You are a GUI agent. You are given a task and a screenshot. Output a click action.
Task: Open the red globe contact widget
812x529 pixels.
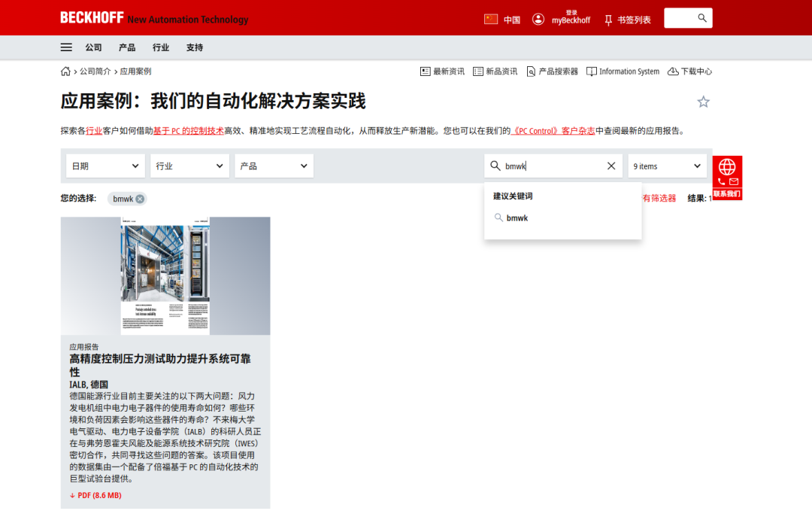click(727, 167)
